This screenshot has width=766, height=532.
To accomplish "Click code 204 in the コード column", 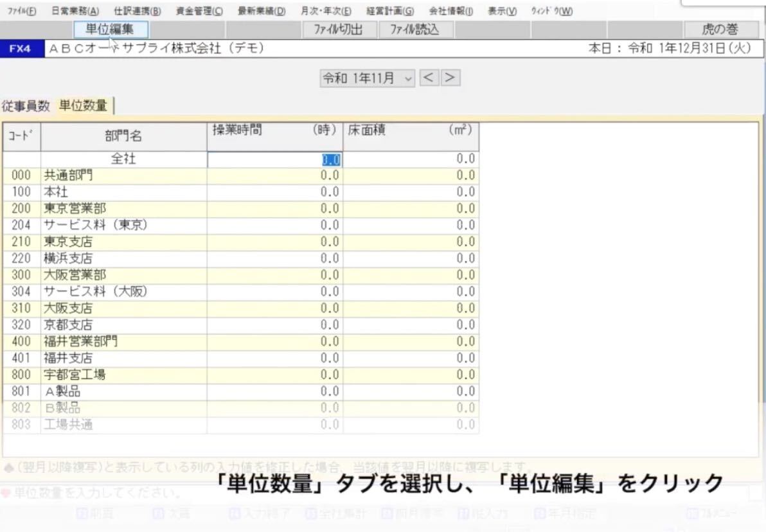I will [x=21, y=226].
